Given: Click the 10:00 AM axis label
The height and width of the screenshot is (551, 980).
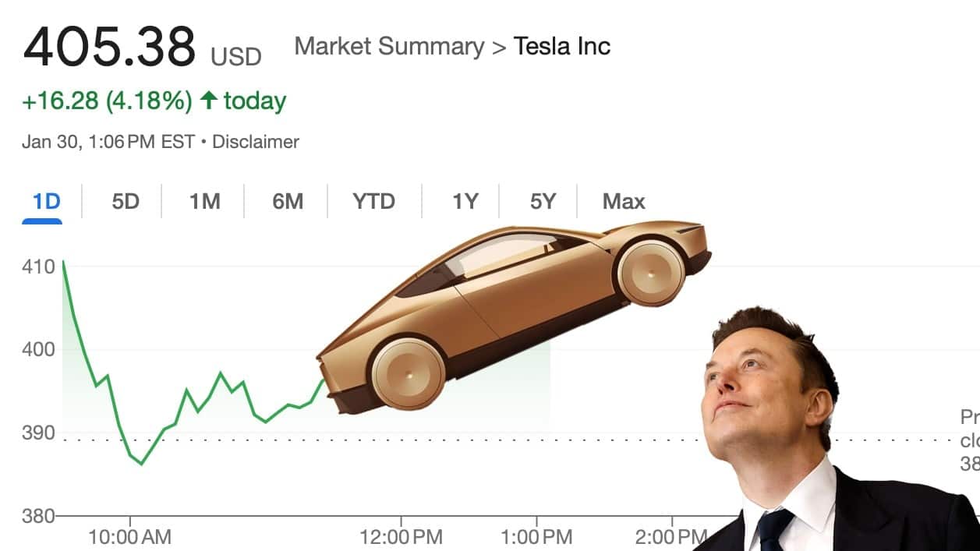Looking at the screenshot, I should pos(131,537).
